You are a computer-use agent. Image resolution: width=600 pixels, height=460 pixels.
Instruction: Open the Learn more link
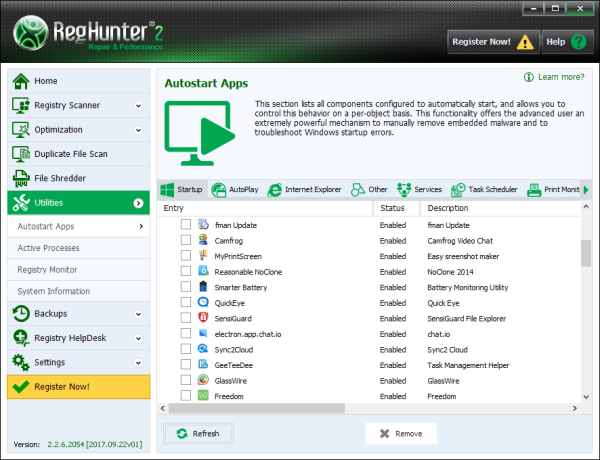[553, 77]
